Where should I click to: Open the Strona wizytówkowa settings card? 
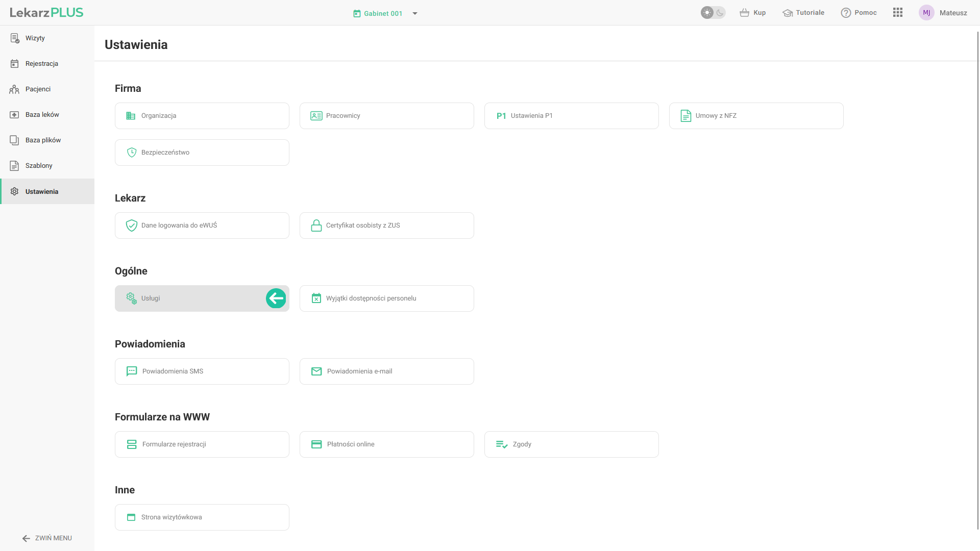click(202, 517)
